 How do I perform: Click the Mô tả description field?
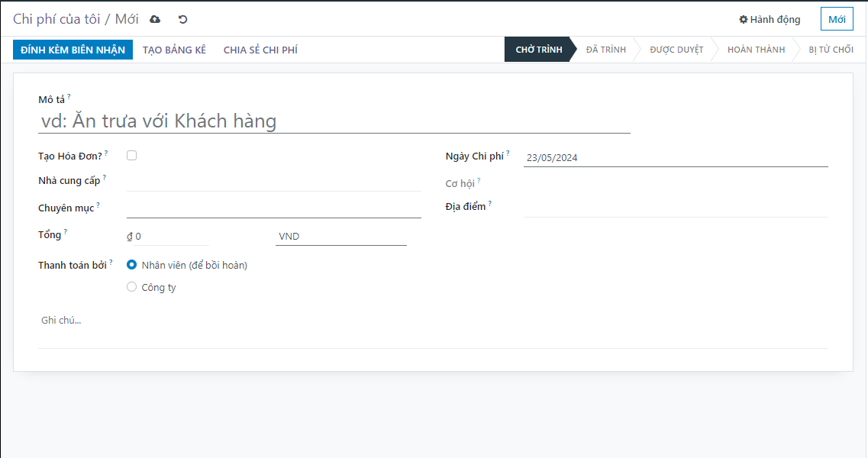pyautogui.click(x=334, y=121)
